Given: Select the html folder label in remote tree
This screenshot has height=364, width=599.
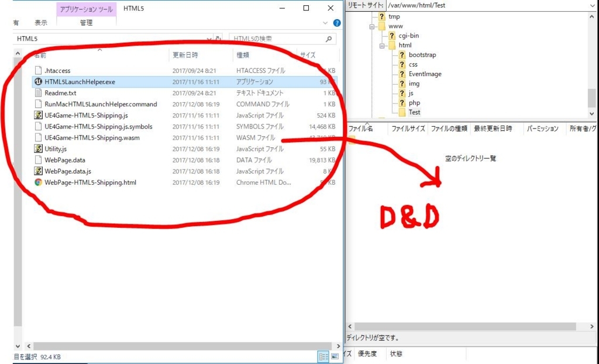Looking at the screenshot, I should [x=405, y=45].
